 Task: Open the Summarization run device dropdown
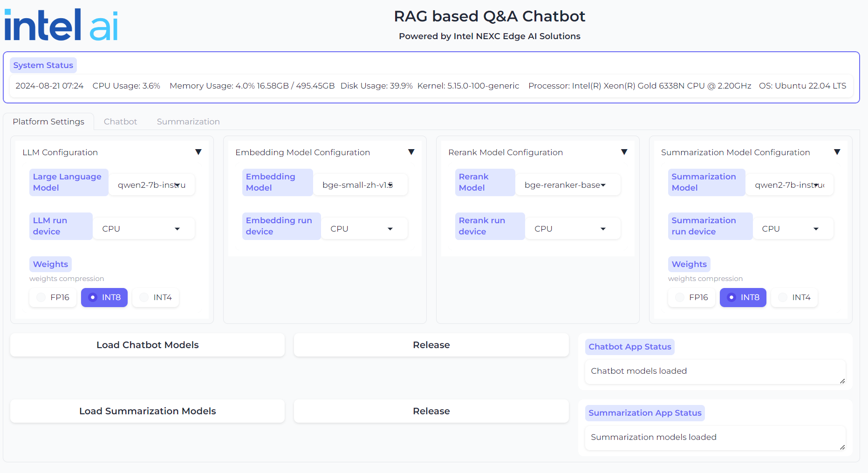pyautogui.click(x=793, y=229)
